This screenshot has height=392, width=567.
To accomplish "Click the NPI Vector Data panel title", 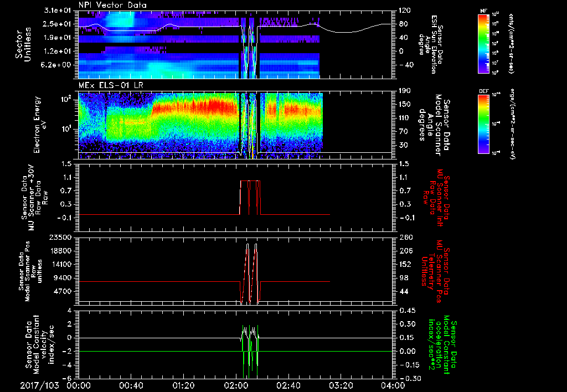I will point(112,5).
